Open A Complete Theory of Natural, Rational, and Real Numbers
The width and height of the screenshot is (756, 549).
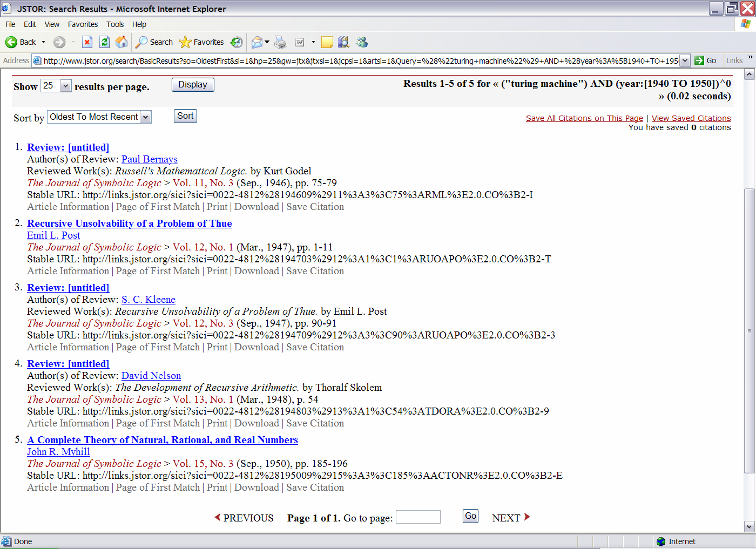163,440
